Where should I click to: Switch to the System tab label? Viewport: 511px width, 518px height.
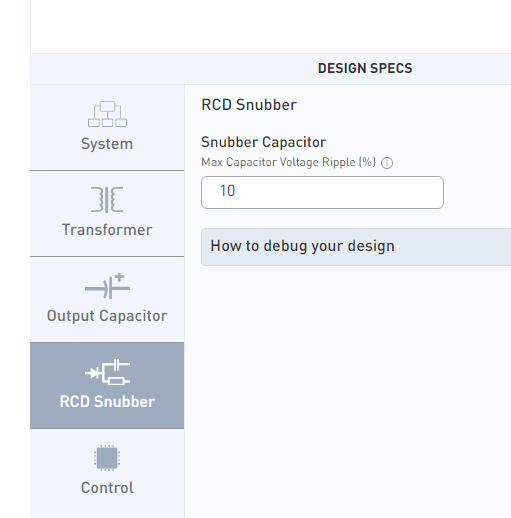click(x=107, y=144)
